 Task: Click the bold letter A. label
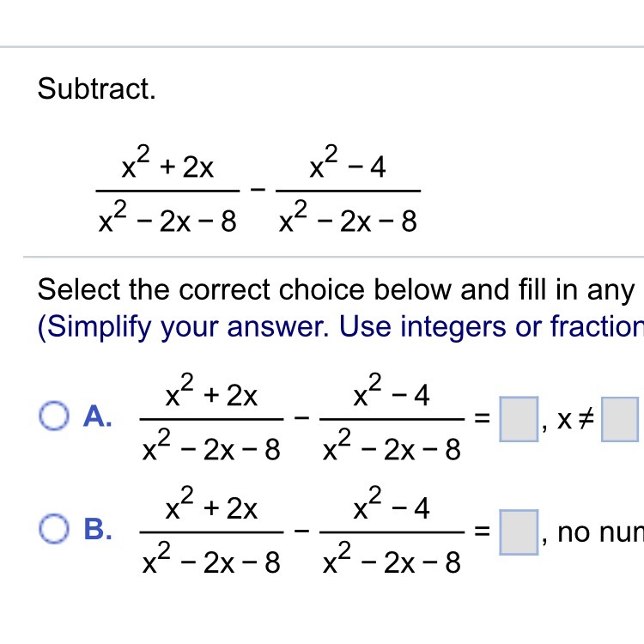point(97,418)
